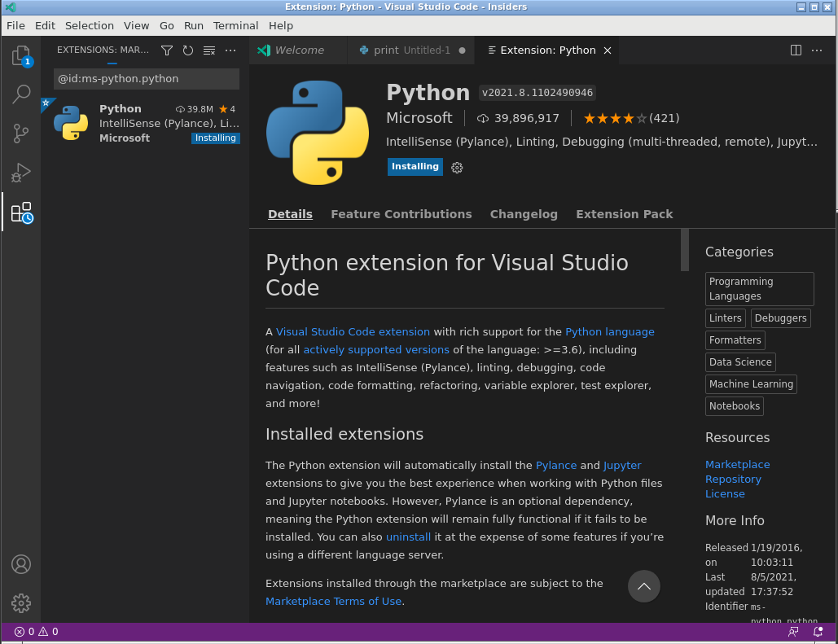Image resolution: width=838 pixels, height=644 pixels.
Task: Click the Installing badge in sidebar list
Action: click(215, 138)
